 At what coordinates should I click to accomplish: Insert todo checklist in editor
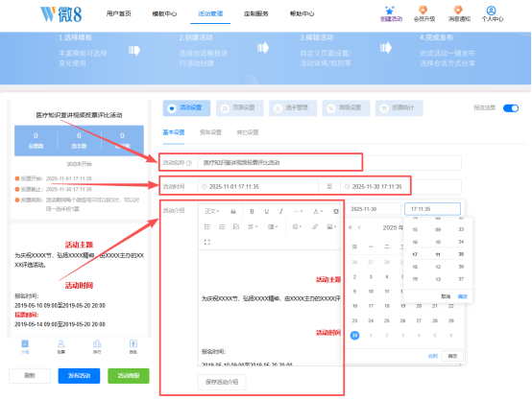coord(236,226)
